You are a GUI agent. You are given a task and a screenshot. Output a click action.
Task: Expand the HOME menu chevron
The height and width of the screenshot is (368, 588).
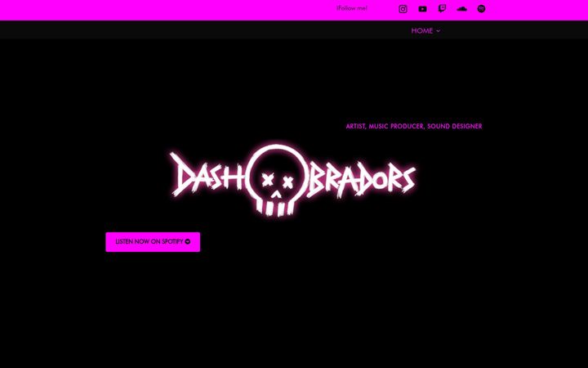(x=438, y=31)
